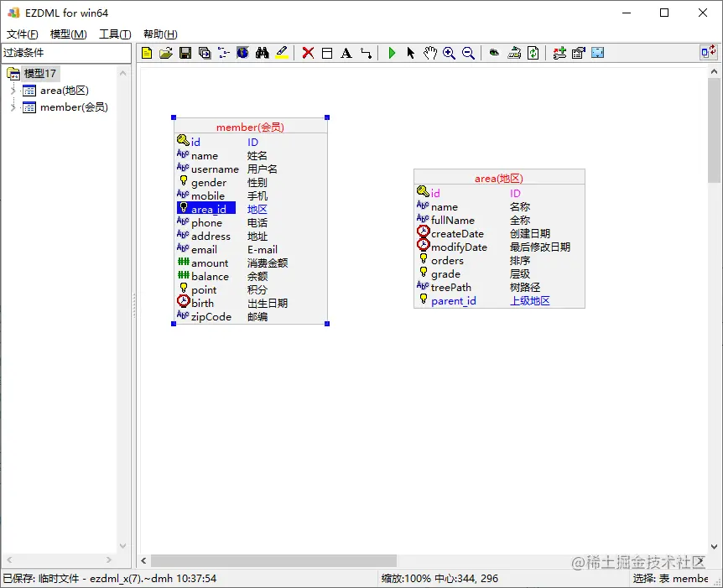This screenshot has height=588, width=723.
Task: Select the amount field in the member table
Action: (210, 263)
